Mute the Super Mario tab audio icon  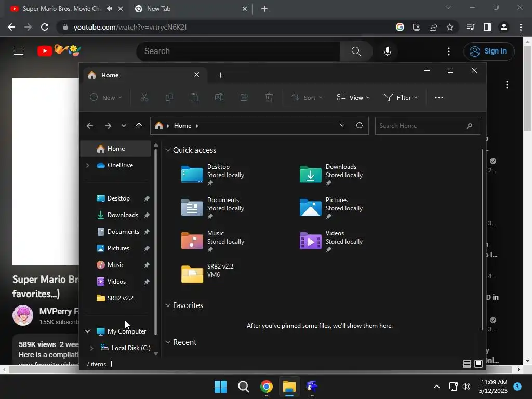click(x=109, y=9)
